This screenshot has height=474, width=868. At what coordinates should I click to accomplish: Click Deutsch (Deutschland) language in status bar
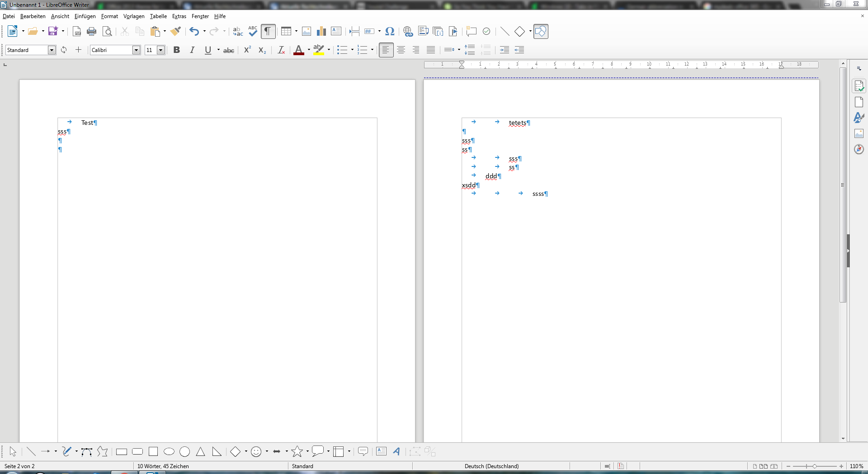click(x=491, y=466)
